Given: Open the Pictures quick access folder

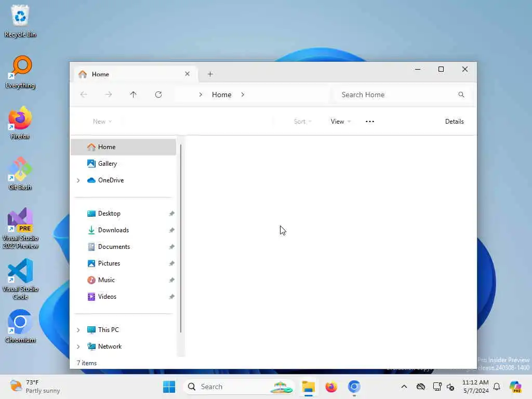Looking at the screenshot, I should [x=124, y=263].
